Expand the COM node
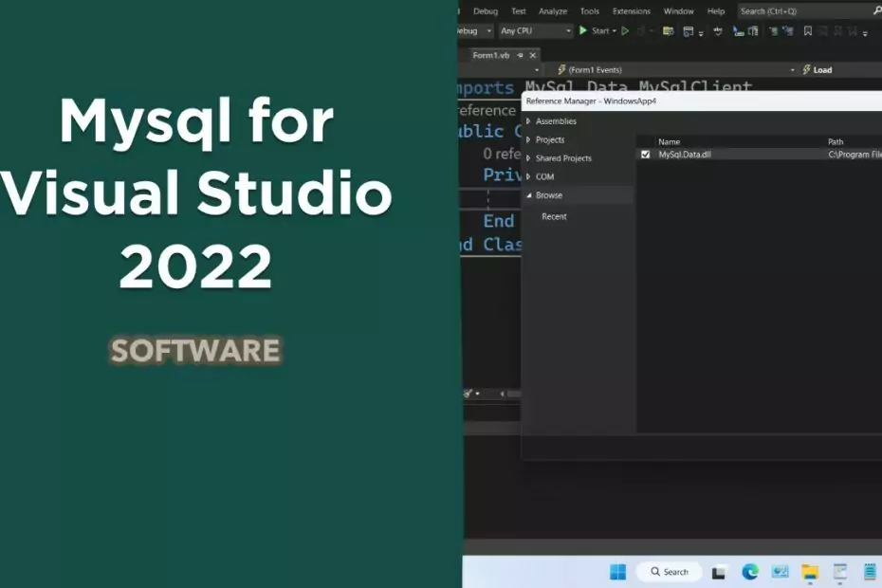Image resolution: width=882 pixels, height=588 pixels. coord(528,176)
